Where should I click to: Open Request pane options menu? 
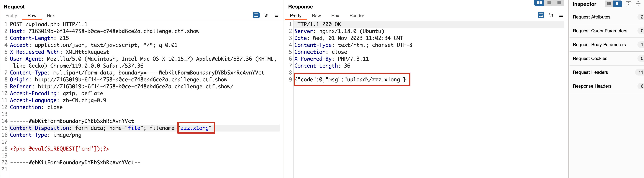[x=276, y=15]
